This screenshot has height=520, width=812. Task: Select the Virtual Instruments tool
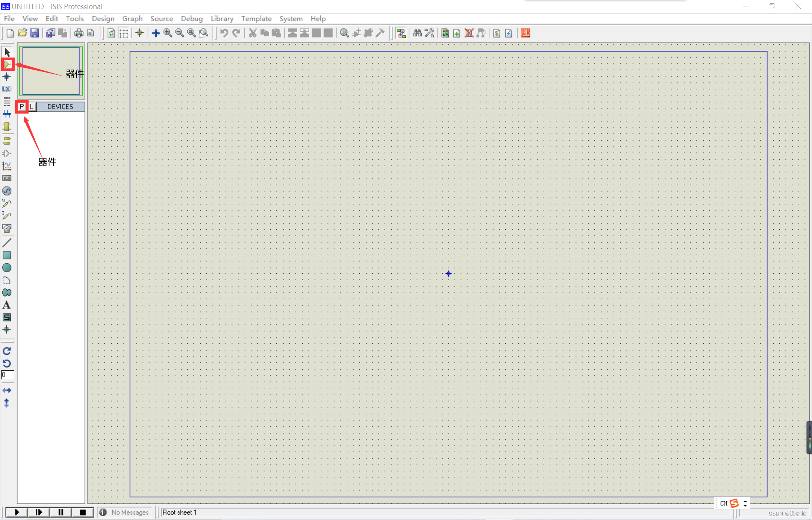7,228
